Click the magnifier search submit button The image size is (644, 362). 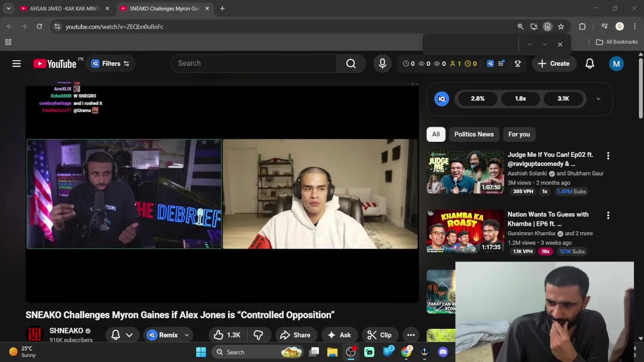[351, 63]
